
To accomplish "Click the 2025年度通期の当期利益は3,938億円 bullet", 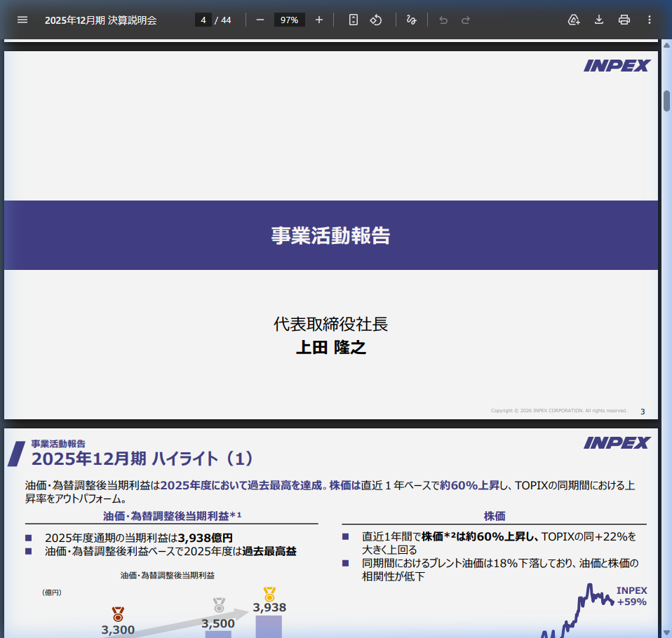I will [x=138, y=538].
